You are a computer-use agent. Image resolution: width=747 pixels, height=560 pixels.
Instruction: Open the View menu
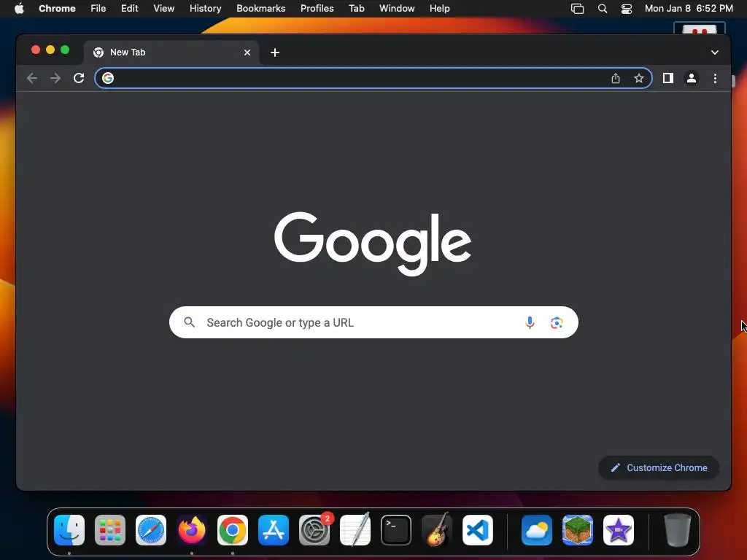coord(164,8)
